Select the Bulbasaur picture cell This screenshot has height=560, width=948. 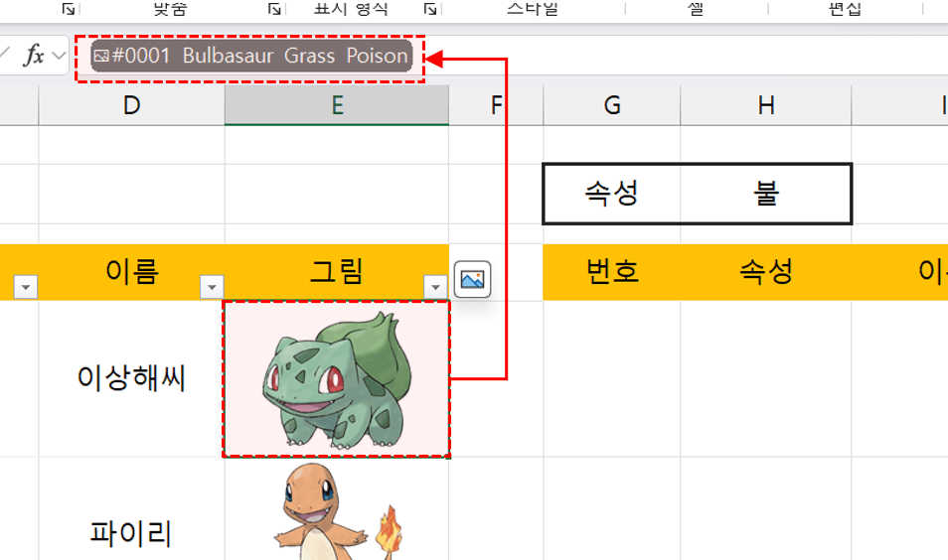336,378
